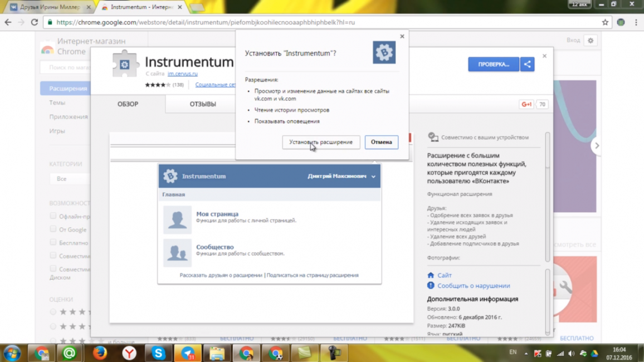Open Skype from the taskbar

159,353
